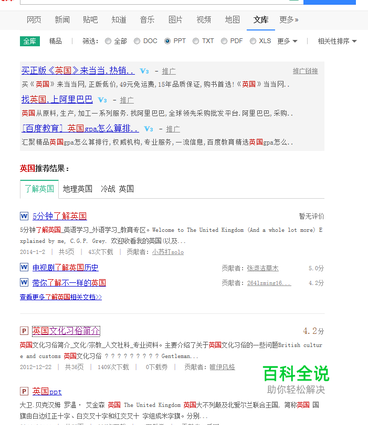
Task: Click the blue search button at top
Action: click(x=329, y=2)
